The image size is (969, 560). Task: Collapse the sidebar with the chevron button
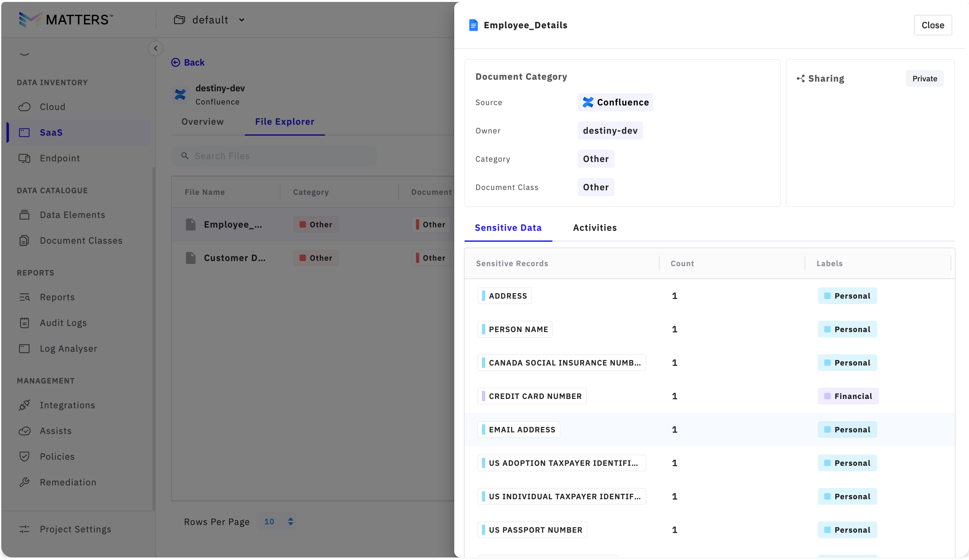pyautogui.click(x=155, y=48)
